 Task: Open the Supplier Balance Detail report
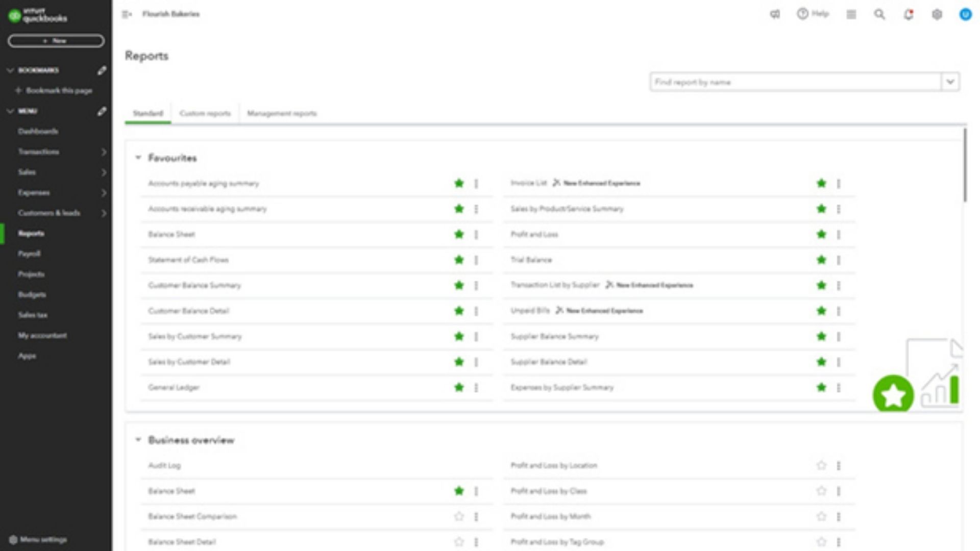549,362
